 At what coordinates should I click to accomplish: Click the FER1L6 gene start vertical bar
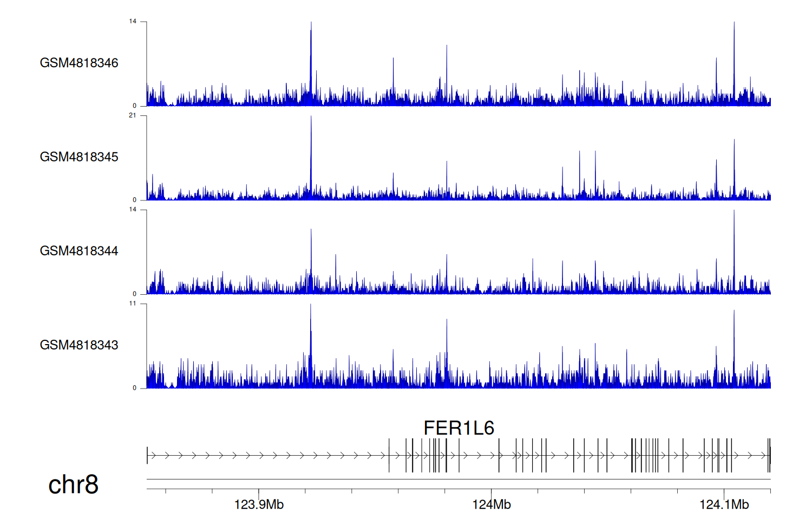(x=147, y=455)
